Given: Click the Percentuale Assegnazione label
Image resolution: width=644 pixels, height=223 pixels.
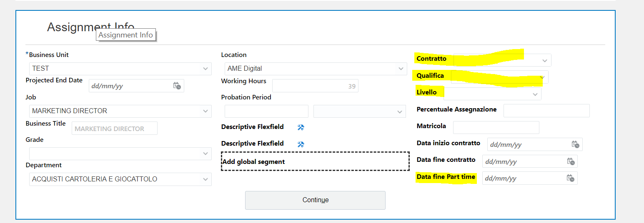Looking at the screenshot, I should (x=456, y=109).
